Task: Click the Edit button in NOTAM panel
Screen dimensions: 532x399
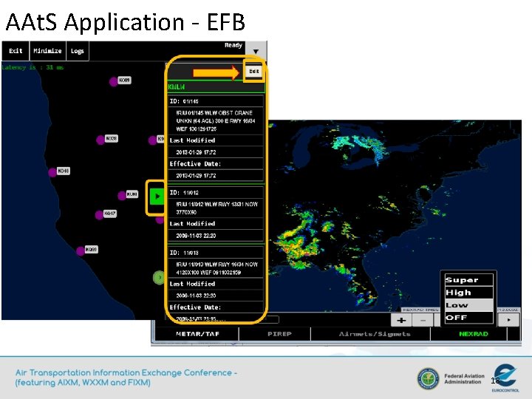Action: (253, 71)
